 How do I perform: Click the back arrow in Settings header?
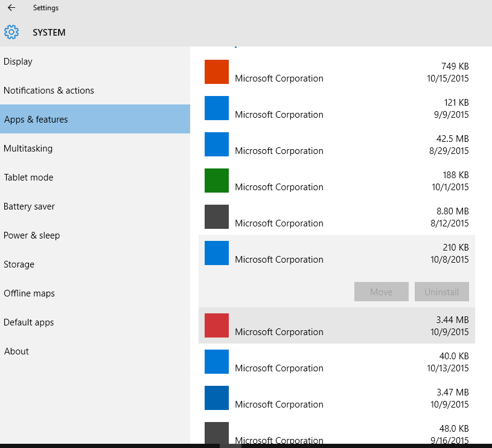(11, 7)
